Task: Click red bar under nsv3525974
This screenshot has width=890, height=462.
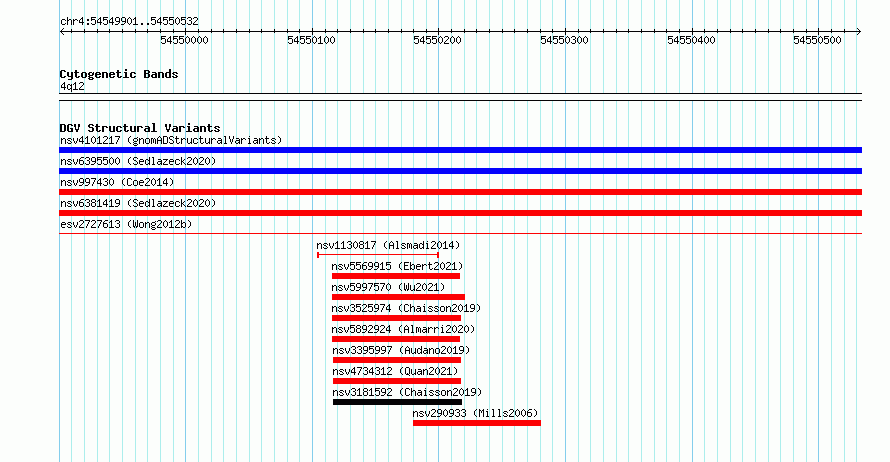Action: [x=396, y=318]
